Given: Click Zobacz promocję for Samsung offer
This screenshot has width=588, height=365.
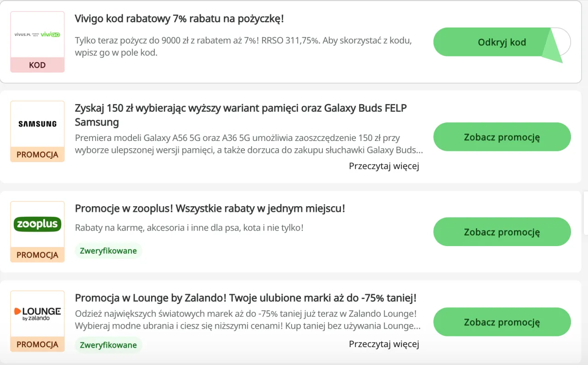Looking at the screenshot, I should pyautogui.click(x=502, y=137).
